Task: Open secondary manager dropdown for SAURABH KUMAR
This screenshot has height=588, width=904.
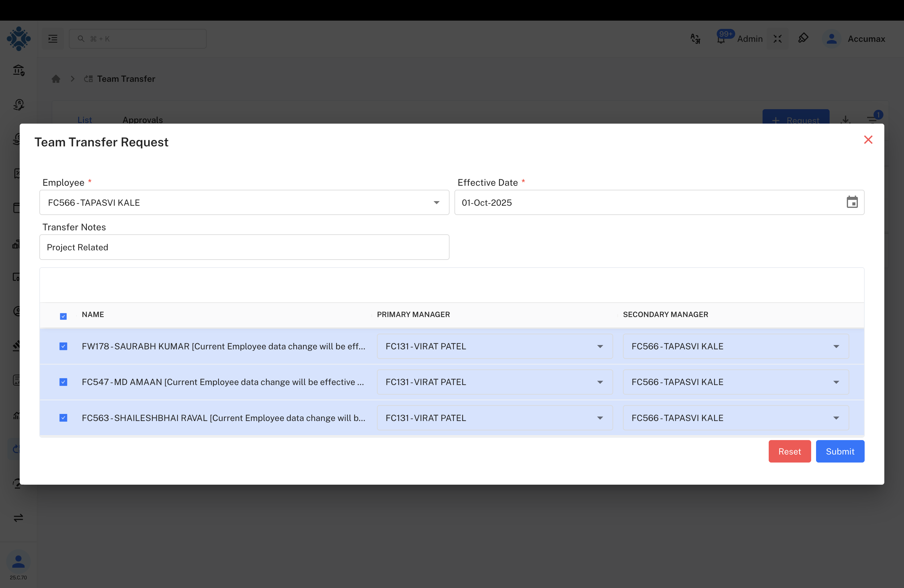Action: tap(836, 346)
